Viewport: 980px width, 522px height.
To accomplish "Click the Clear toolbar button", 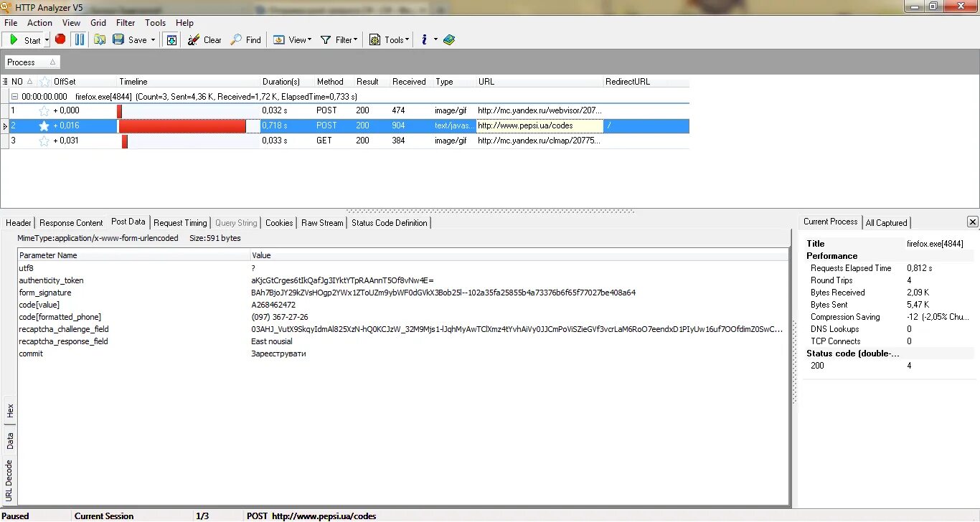I will pos(205,40).
